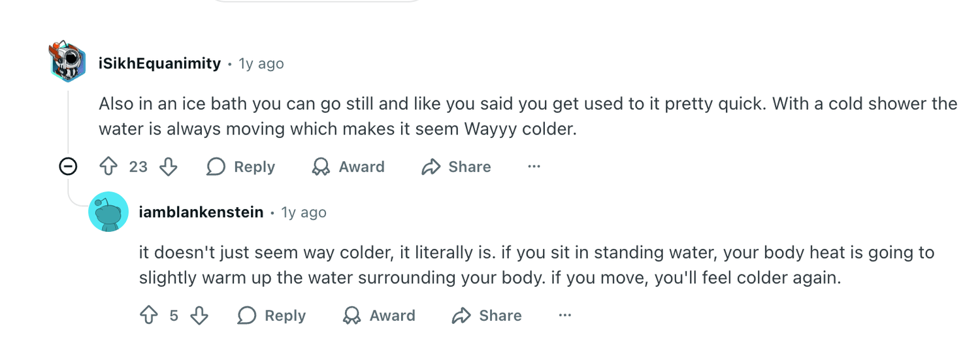This screenshot has height=354, width=980.
Task: Click the 1y ago timestamp on iamblankenstein's comment
Action: pyautogui.click(x=304, y=212)
